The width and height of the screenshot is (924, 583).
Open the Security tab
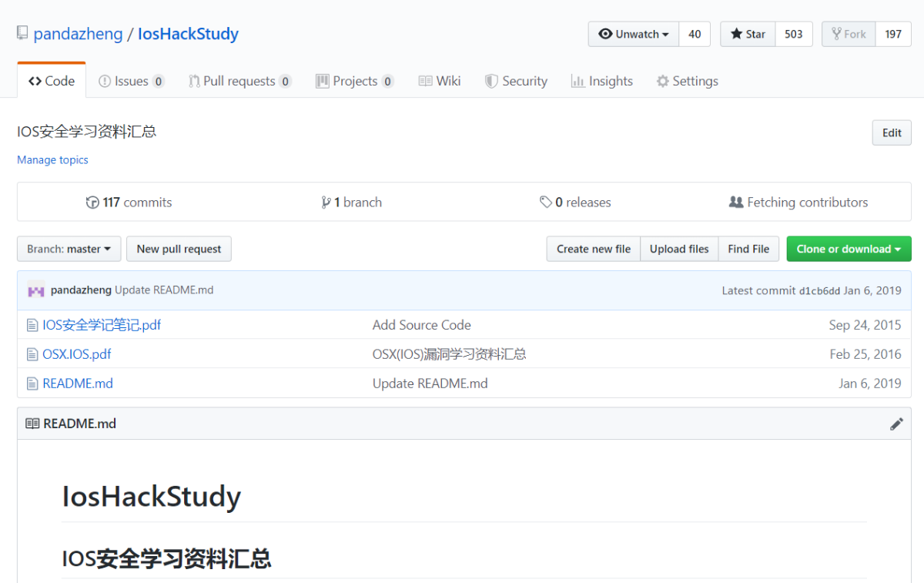(516, 81)
